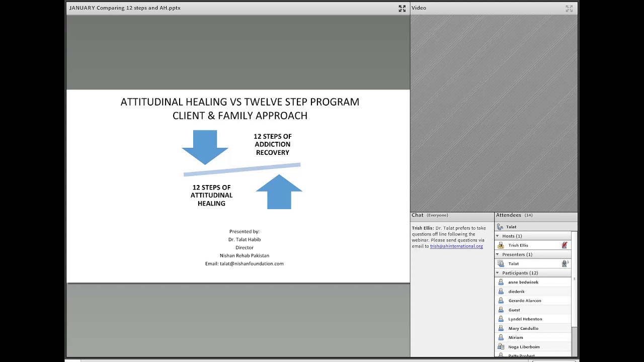Select the Attendees pod title

[509, 215]
